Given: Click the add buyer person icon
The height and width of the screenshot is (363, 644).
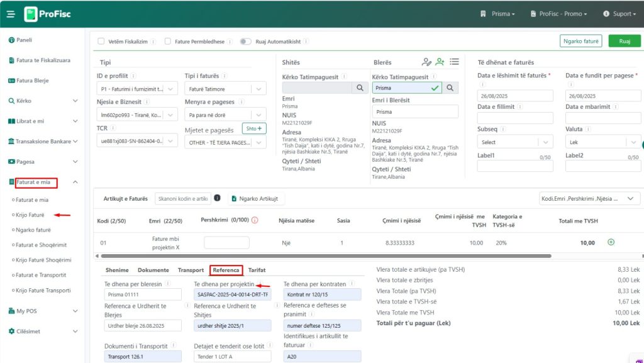Looking at the screenshot, I should pyautogui.click(x=440, y=62).
